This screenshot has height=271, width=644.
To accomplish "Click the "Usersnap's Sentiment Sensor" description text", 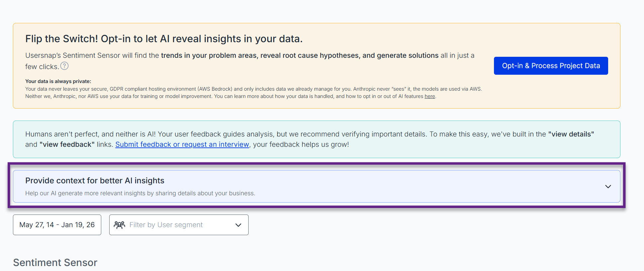I will coord(73,55).
